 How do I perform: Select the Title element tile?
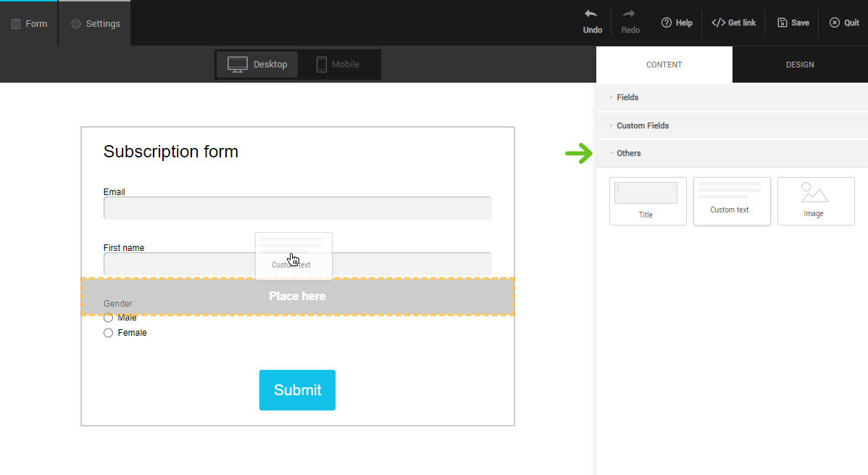point(648,201)
